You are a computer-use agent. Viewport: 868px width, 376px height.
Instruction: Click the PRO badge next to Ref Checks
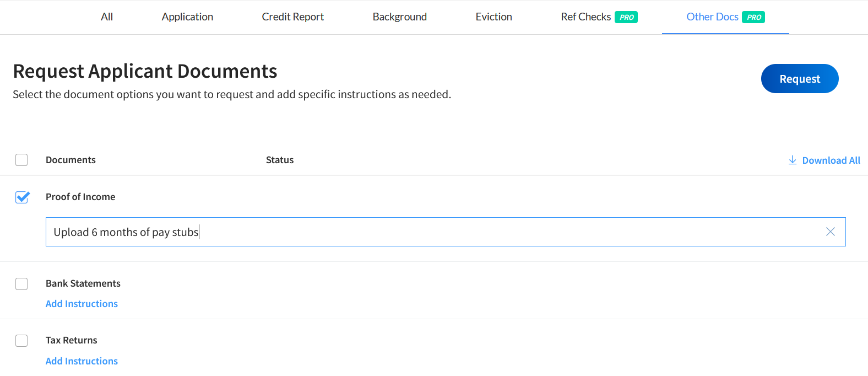tap(626, 17)
